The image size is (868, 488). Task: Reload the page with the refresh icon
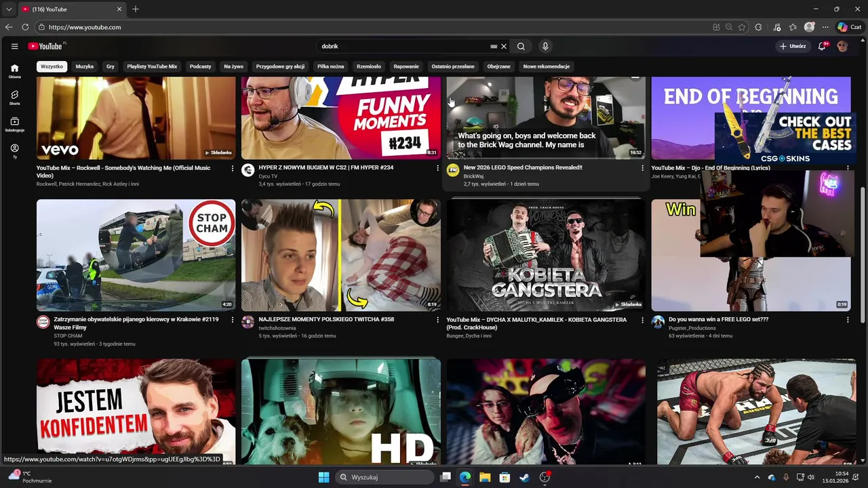click(x=25, y=27)
